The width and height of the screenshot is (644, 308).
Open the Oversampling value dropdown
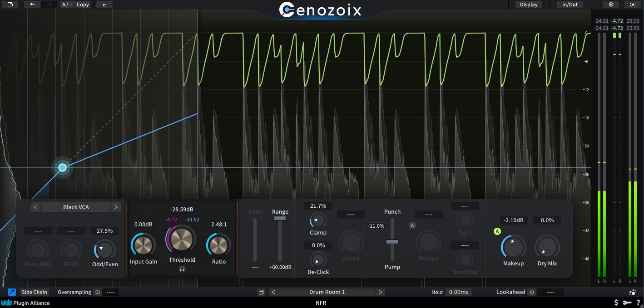[110, 292]
